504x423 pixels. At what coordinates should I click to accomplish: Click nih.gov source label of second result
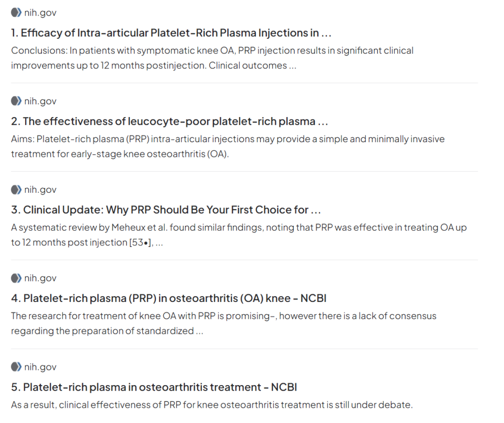pos(40,101)
